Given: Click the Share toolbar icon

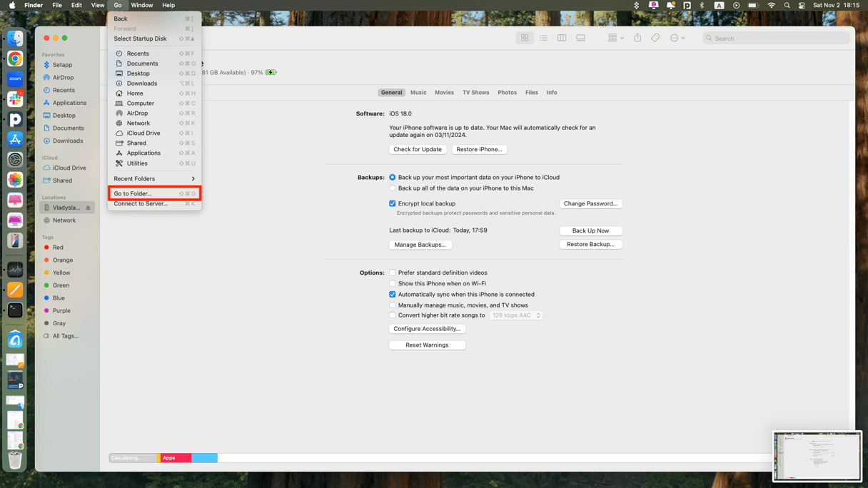Looking at the screenshot, I should [x=637, y=39].
